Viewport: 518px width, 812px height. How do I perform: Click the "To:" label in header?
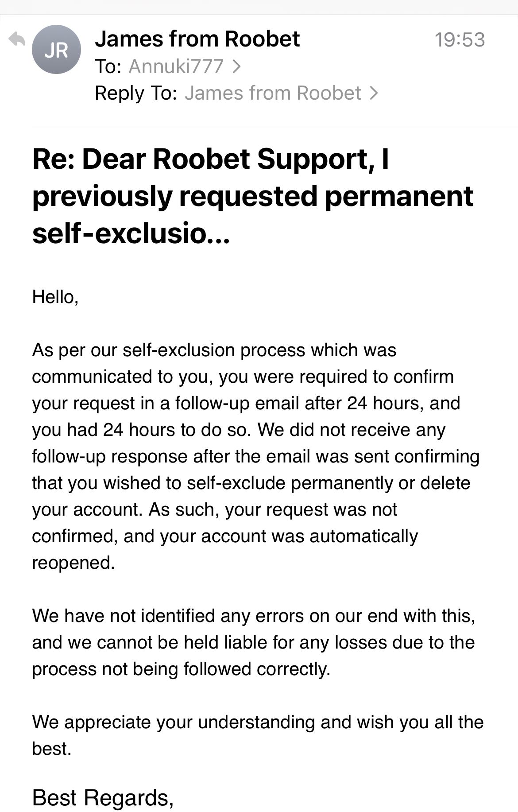pos(108,66)
